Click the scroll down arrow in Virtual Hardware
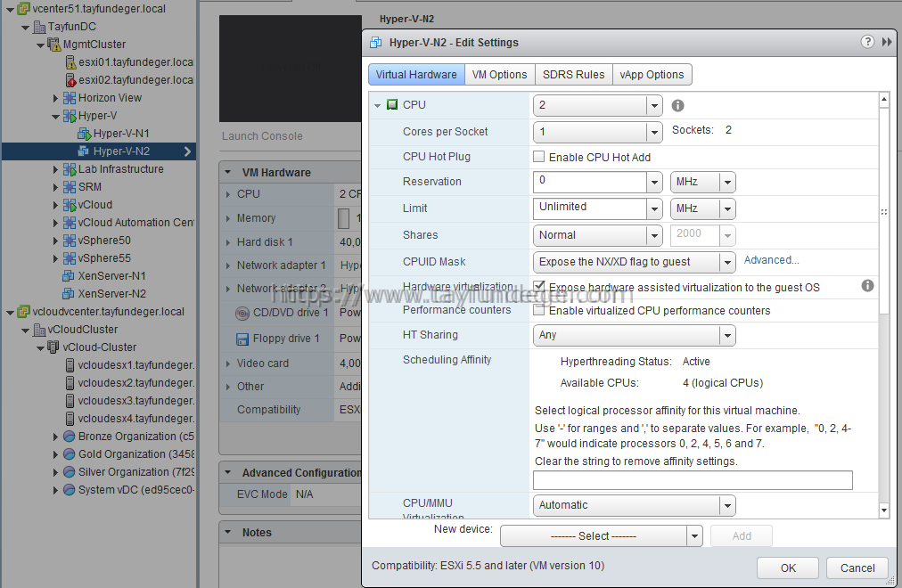Screen dimensions: 902x588 click(x=884, y=510)
